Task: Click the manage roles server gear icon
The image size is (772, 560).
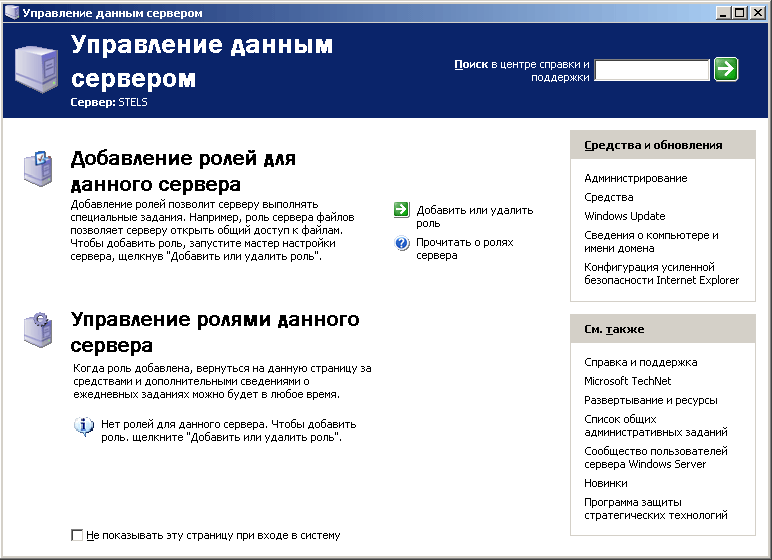Action: (38, 330)
